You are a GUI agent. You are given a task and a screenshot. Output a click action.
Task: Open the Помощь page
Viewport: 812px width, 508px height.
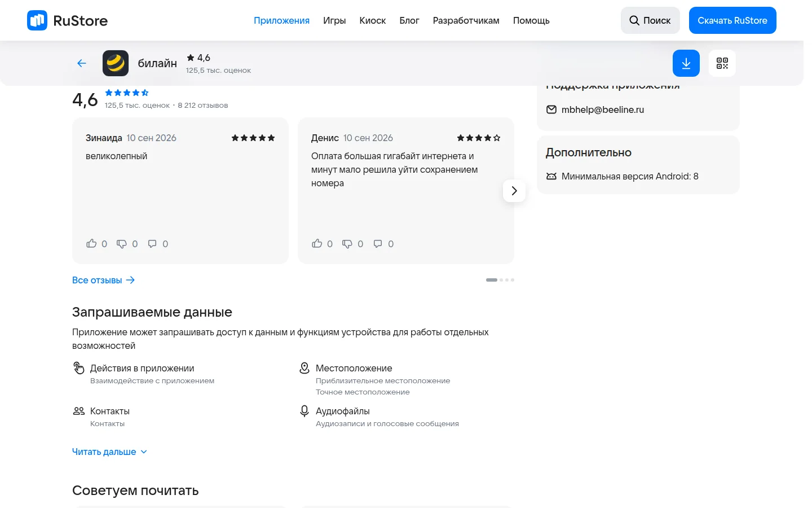click(531, 20)
